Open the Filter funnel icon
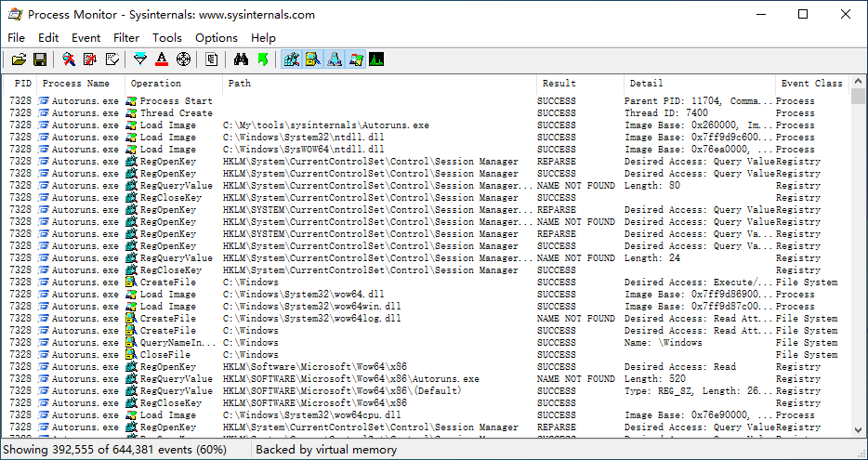The width and height of the screenshot is (868, 460). [140, 59]
